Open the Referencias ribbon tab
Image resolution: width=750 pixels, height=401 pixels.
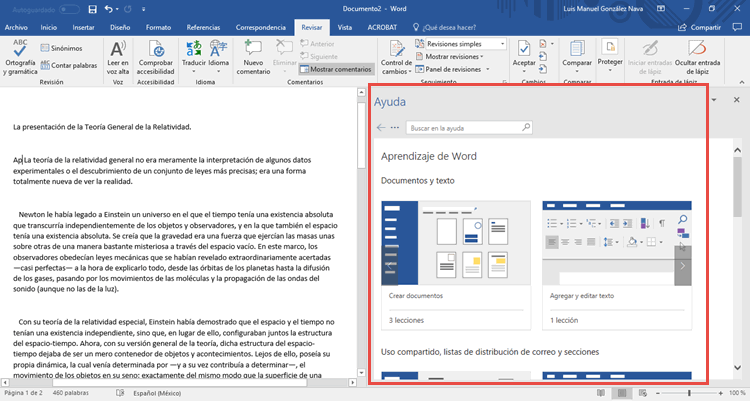tap(203, 28)
